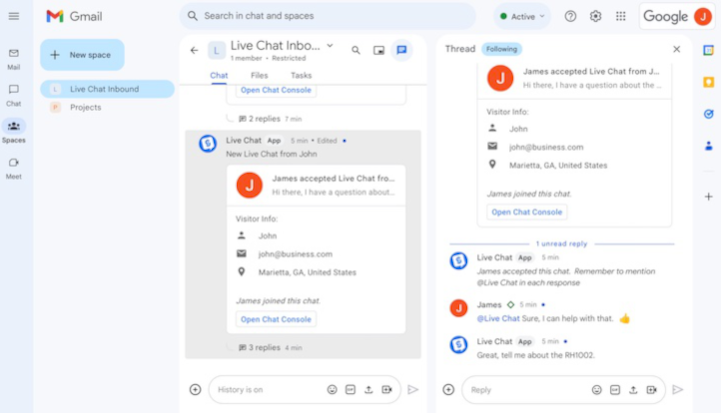Toggle the Following thread status
Screen dimensions: 721x413
coord(501,49)
